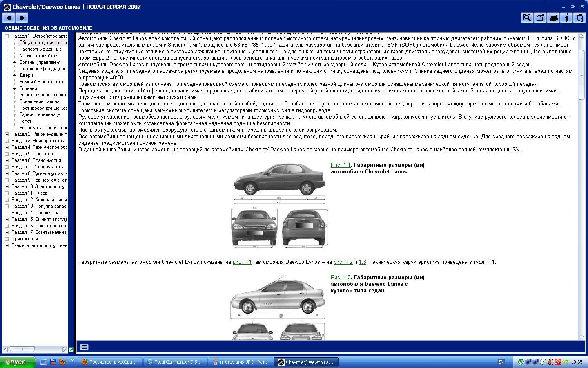588x368 pixels.
Task: Follow the 'Рис. 1.2' caption link
Action: coord(341,278)
